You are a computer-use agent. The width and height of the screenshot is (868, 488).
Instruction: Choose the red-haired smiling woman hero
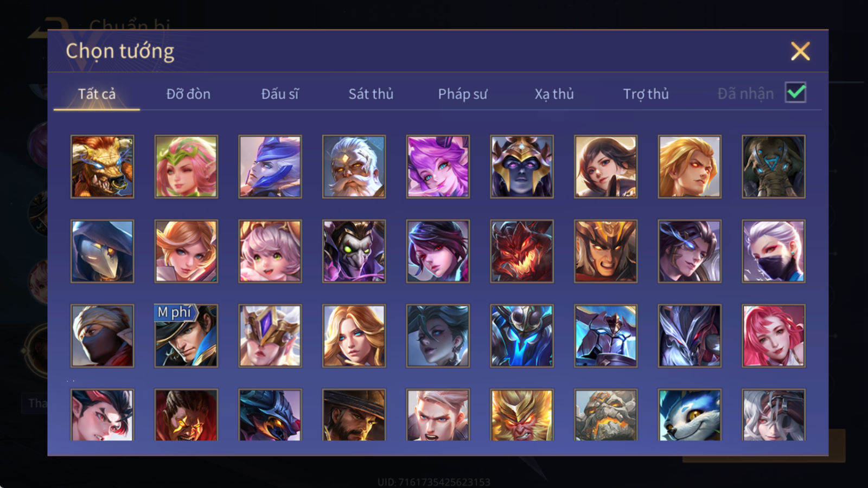click(774, 336)
